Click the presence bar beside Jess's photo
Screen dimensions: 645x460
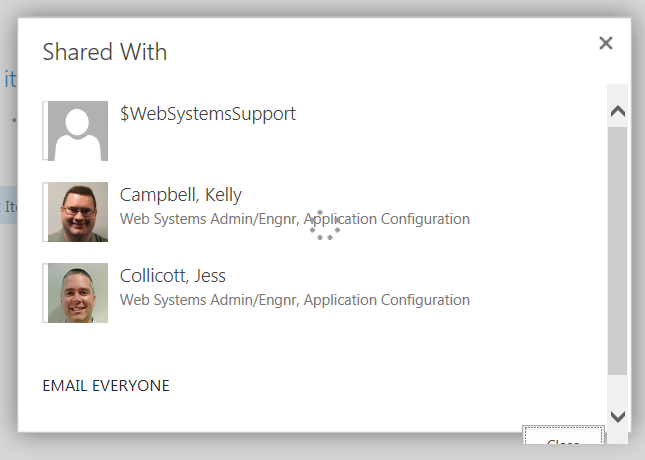coord(45,293)
